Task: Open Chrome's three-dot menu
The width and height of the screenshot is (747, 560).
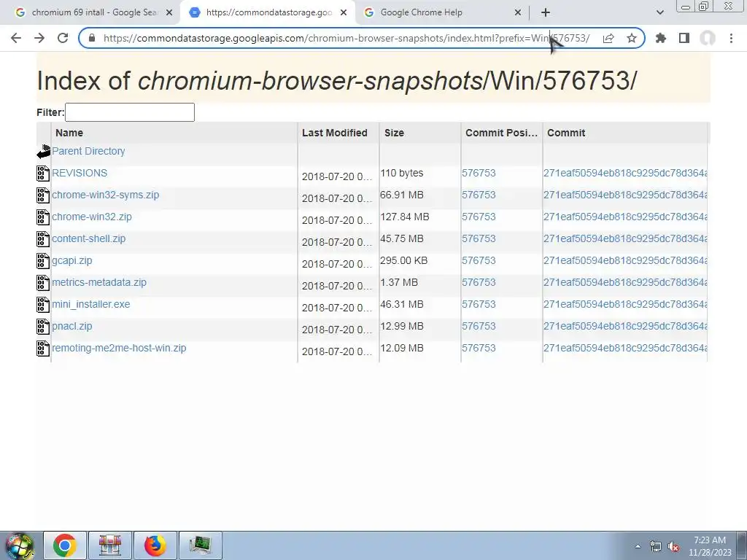Action: 731,38
